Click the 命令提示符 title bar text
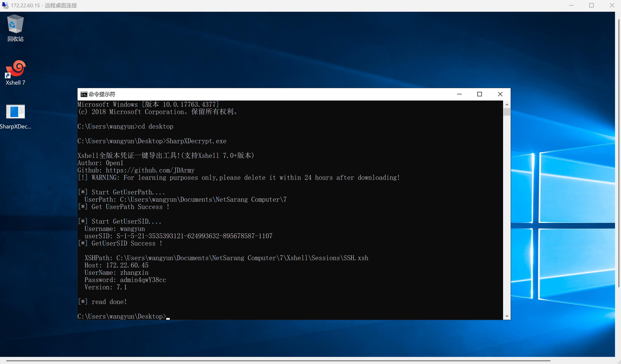621x364 pixels. 102,94
